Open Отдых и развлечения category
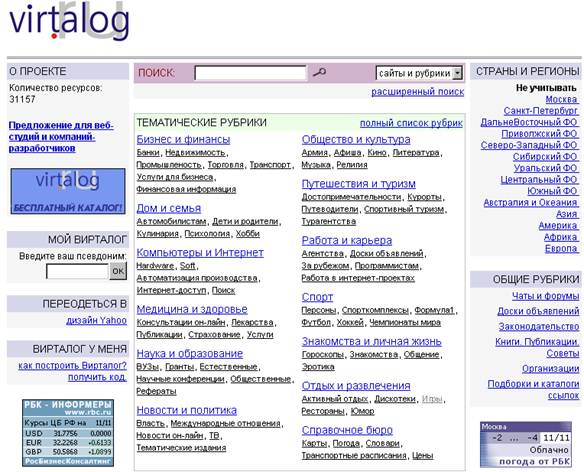584x472 pixels. pyautogui.click(x=356, y=386)
